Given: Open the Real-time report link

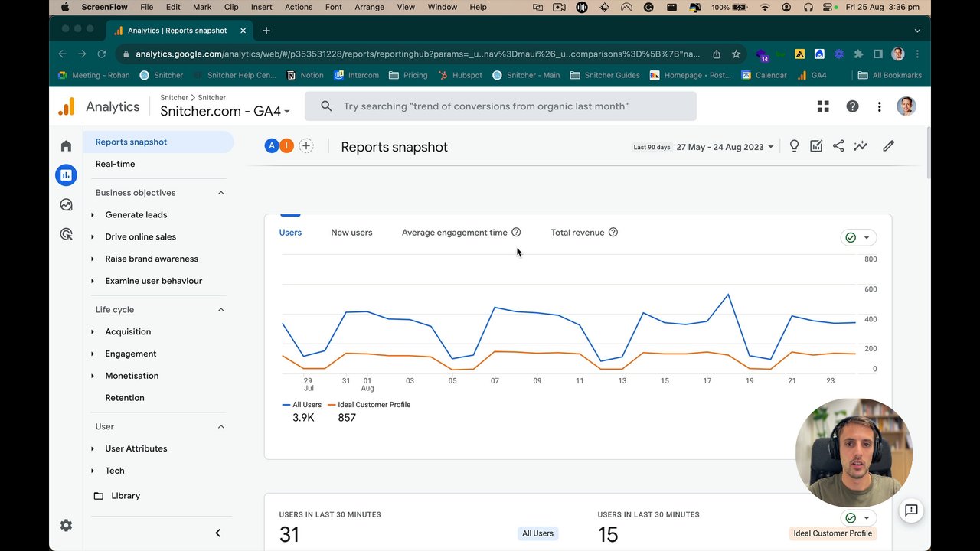Looking at the screenshot, I should tap(115, 164).
